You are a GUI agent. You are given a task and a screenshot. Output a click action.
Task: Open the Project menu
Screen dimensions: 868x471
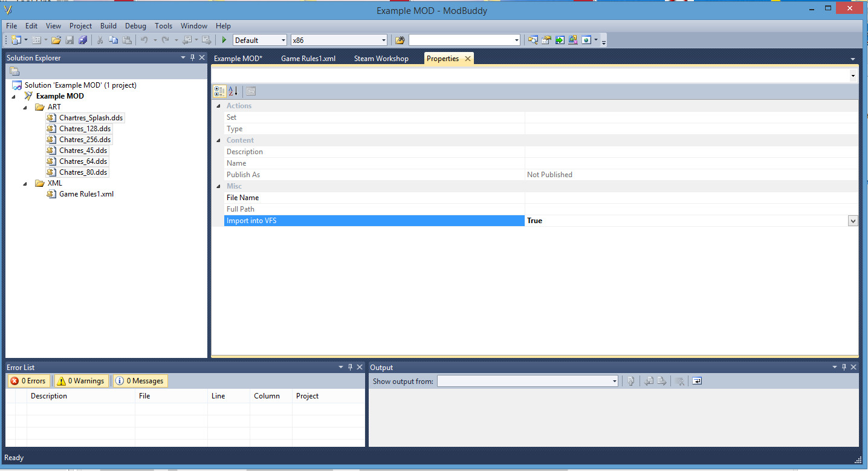(x=80, y=26)
